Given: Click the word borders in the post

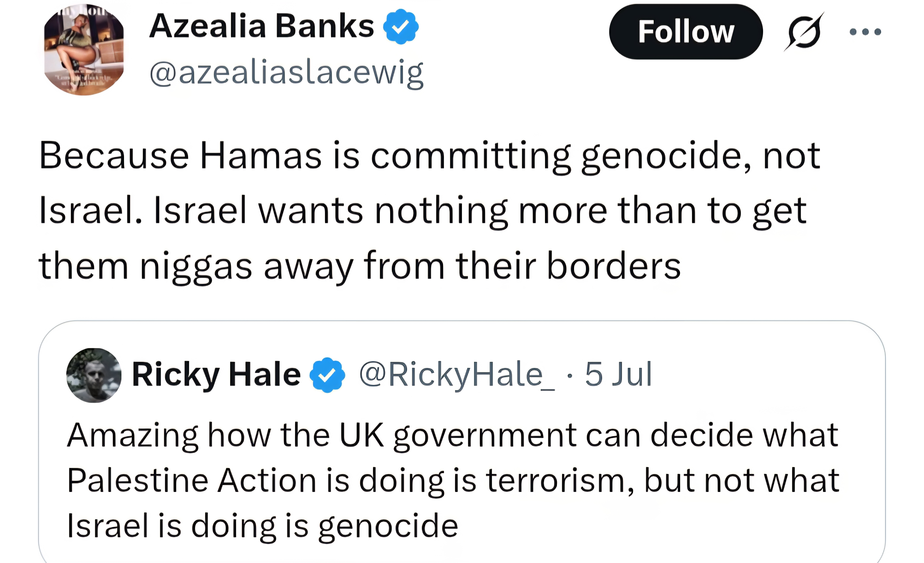Looking at the screenshot, I should point(613,266).
